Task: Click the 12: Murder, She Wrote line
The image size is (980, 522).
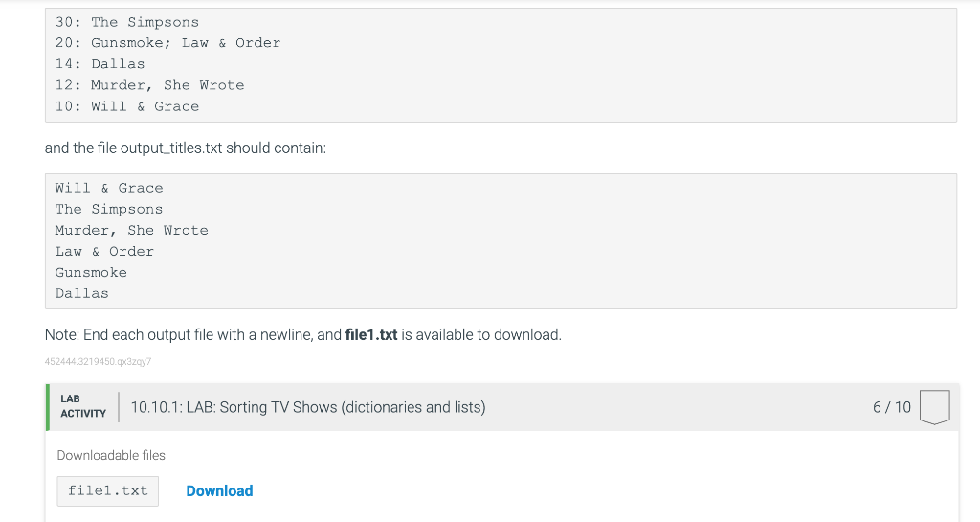Action: tap(149, 85)
